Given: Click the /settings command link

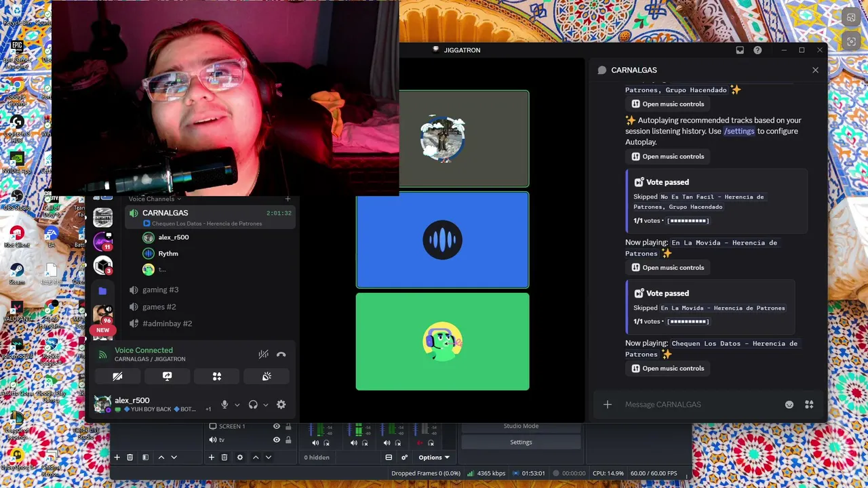Looking at the screenshot, I should (739, 131).
